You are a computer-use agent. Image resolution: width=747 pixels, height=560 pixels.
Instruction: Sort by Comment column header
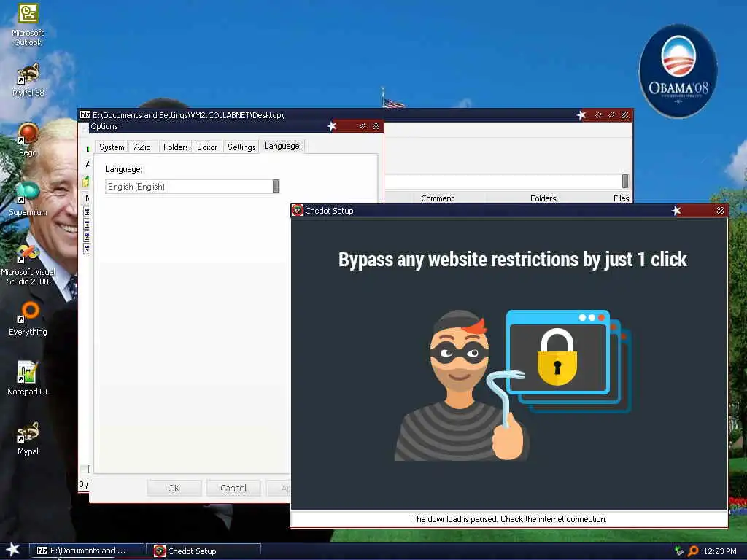click(x=438, y=198)
